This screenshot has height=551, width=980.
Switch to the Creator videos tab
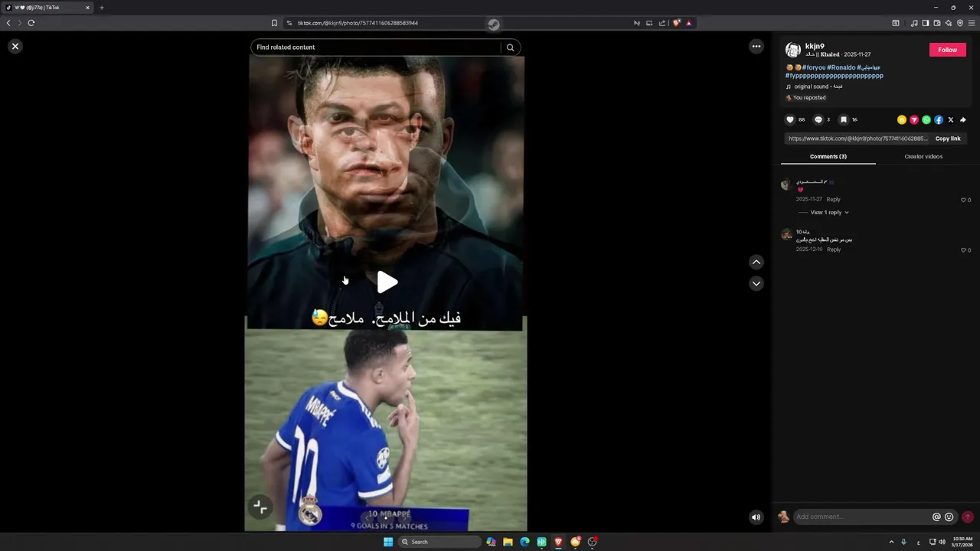(923, 156)
